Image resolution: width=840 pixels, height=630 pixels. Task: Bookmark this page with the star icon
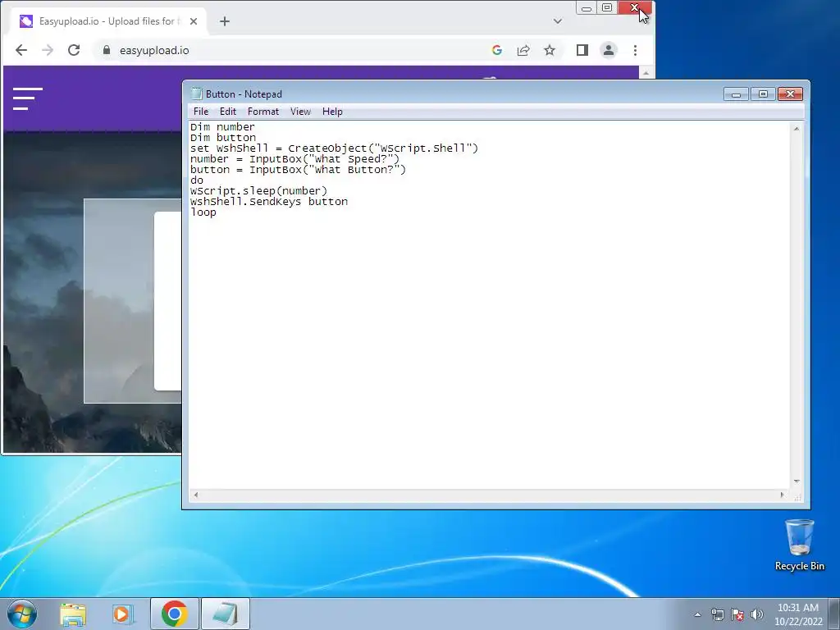click(550, 50)
